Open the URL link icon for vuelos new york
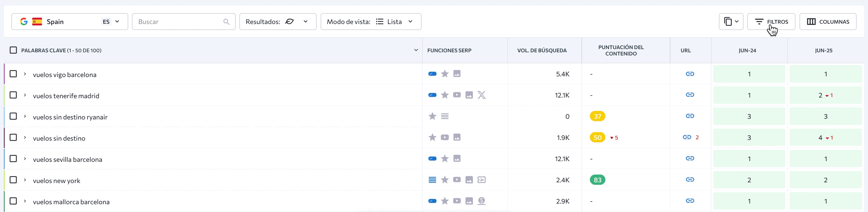Viewport: 868px width, 212px height. coord(690,180)
